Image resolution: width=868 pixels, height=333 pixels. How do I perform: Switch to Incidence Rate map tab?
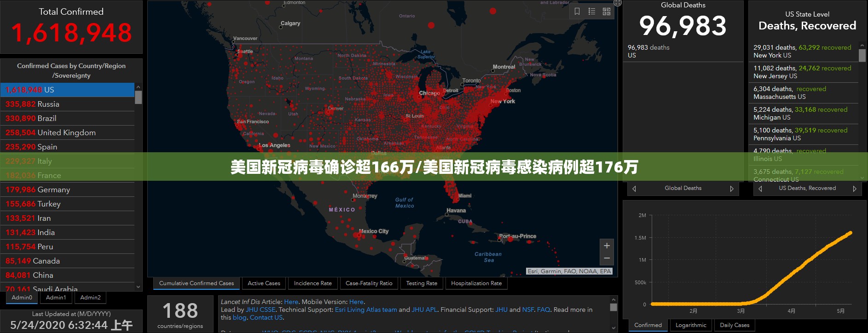(x=313, y=283)
